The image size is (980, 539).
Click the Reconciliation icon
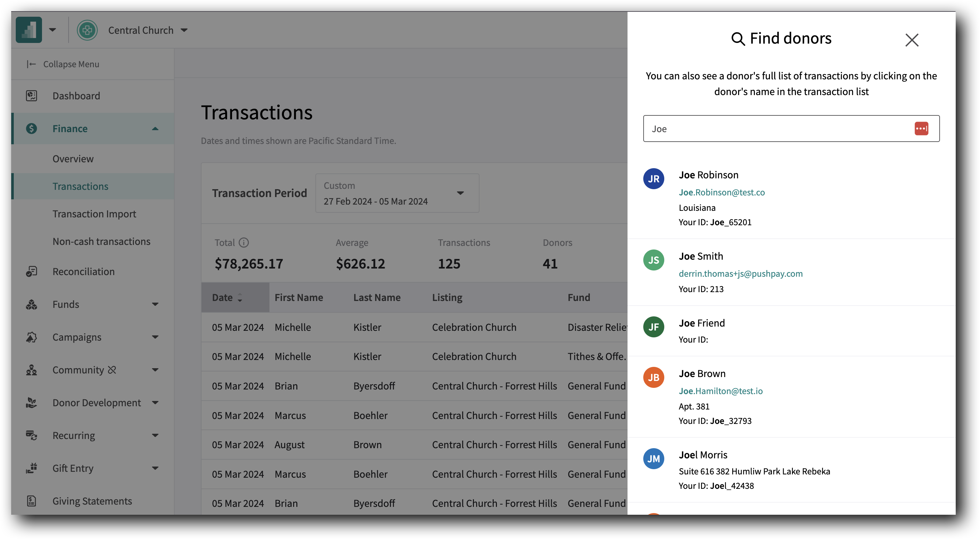pyautogui.click(x=32, y=271)
